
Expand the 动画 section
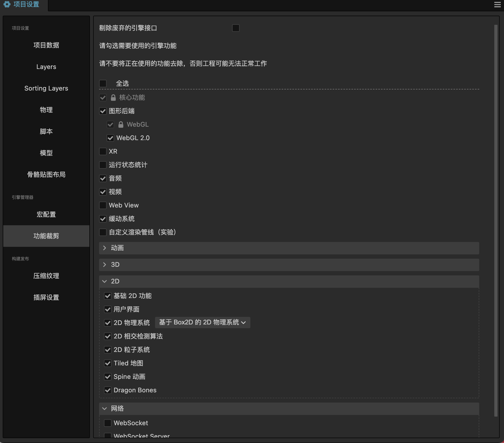104,248
